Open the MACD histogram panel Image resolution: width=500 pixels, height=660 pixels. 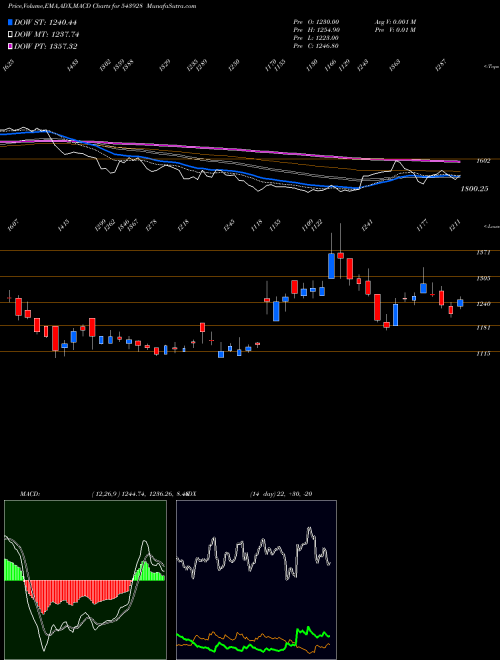[x=85, y=580]
